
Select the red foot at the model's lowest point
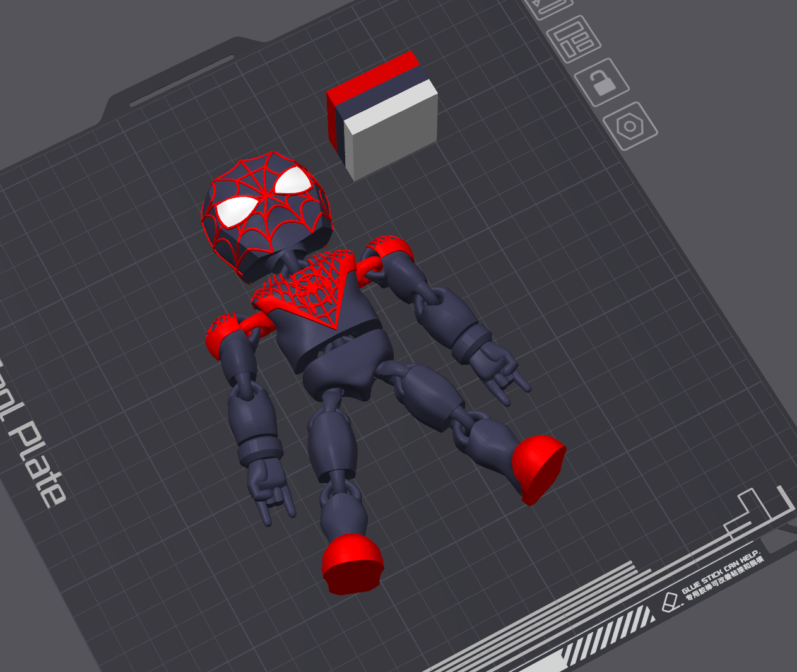click(352, 563)
